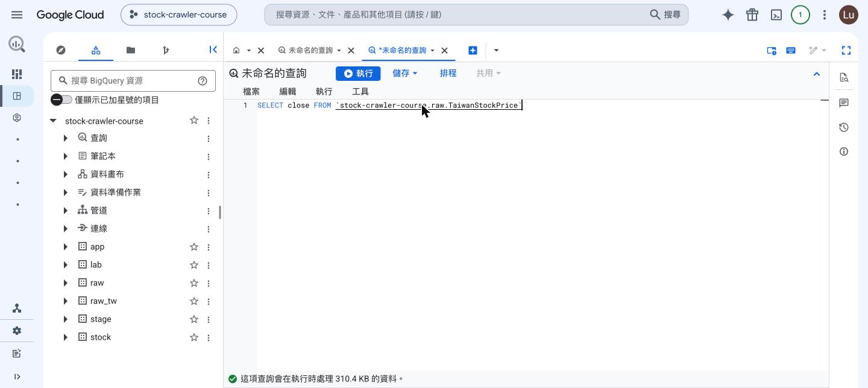This screenshot has height=388, width=868.
Task: Collapse the stock-crawler-course project tree
Action: 53,121
